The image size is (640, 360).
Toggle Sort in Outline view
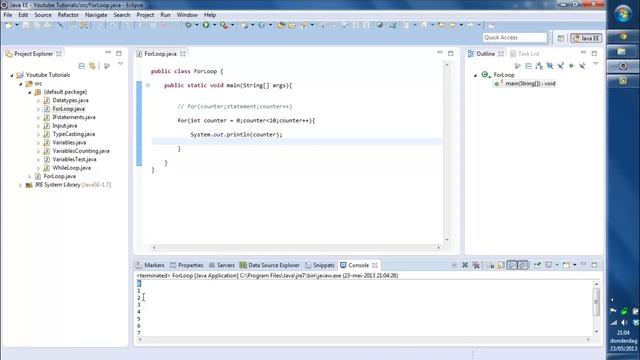(539, 66)
